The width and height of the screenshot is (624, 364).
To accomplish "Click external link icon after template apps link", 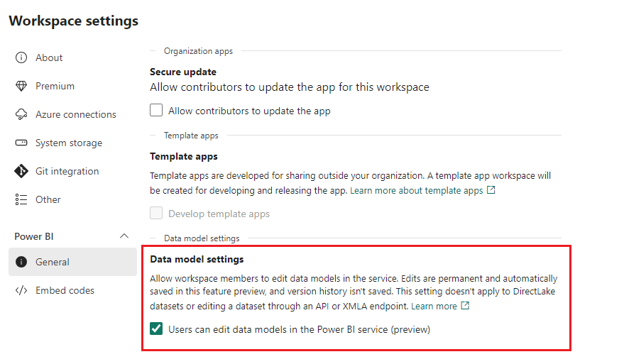I will pyautogui.click(x=491, y=190).
